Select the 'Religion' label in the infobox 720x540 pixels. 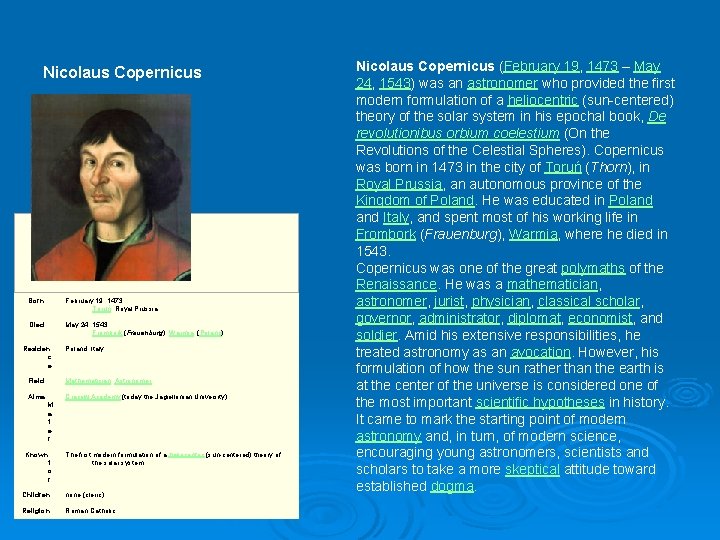(x=36, y=511)
